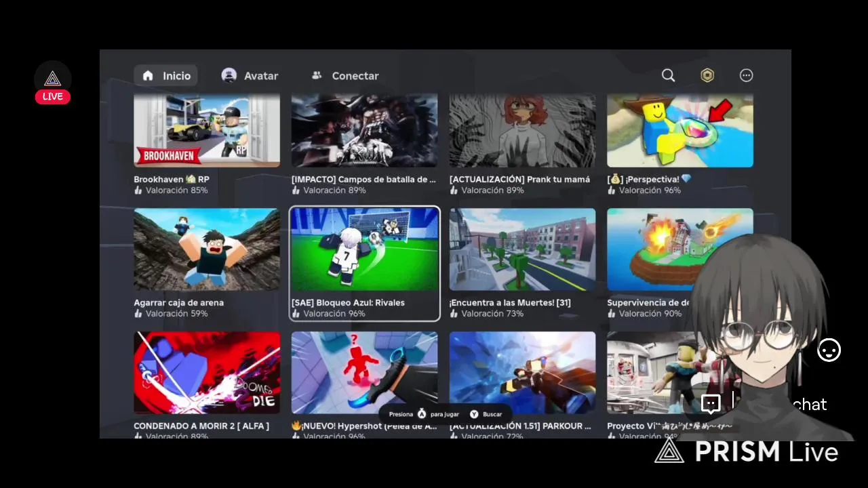Click the smiley face reaction icon

tap(829, 350)
